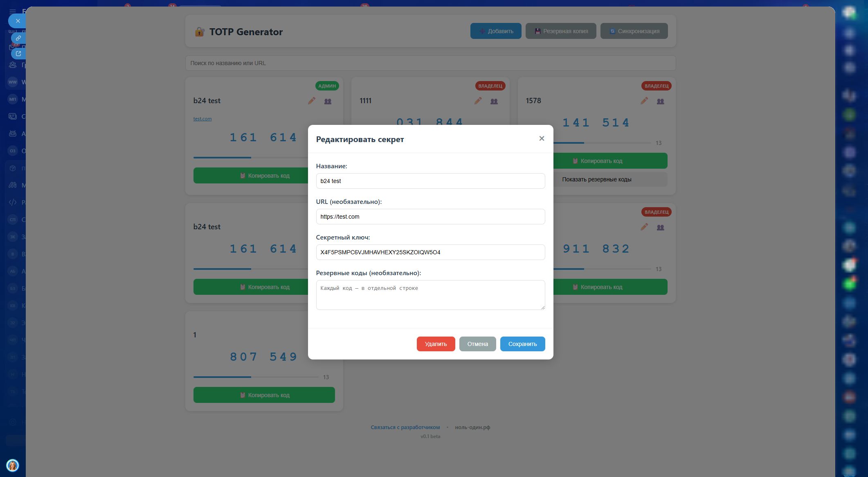Click the Резервные коды textarea
The image size is (868, 477).
[430, 295]
